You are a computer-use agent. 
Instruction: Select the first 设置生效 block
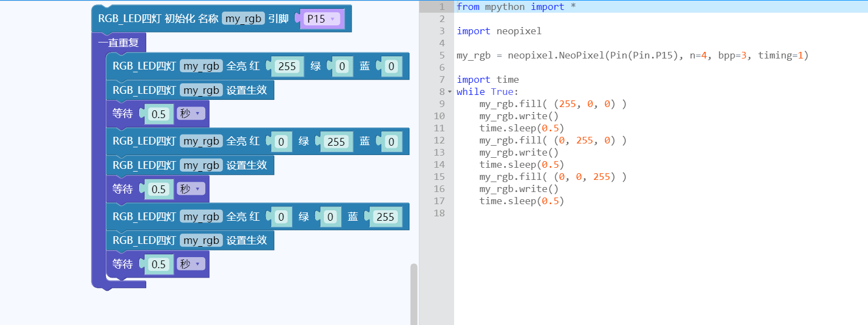(246, 90)
